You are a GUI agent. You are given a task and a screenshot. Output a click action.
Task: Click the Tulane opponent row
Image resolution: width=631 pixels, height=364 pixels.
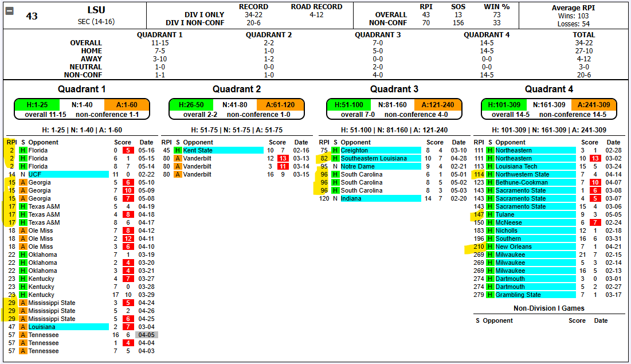tap(535, 214)
